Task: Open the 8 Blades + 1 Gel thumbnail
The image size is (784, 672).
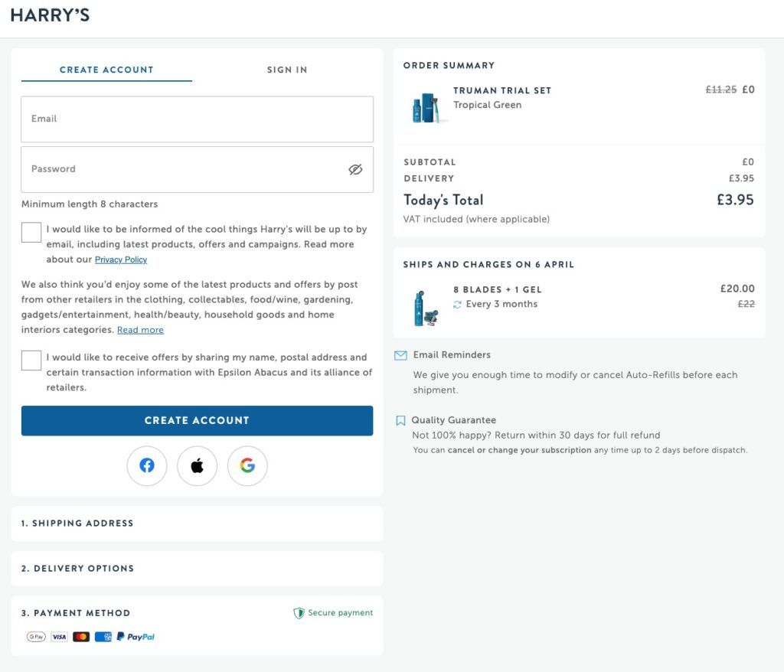Action: [x=425, y=308]
